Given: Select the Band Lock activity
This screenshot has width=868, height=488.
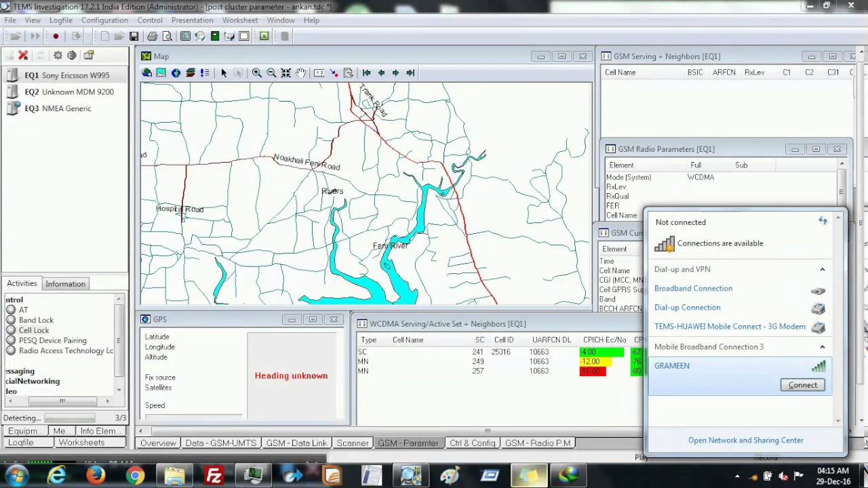Looking at the screenshot, I should (36, 320).
